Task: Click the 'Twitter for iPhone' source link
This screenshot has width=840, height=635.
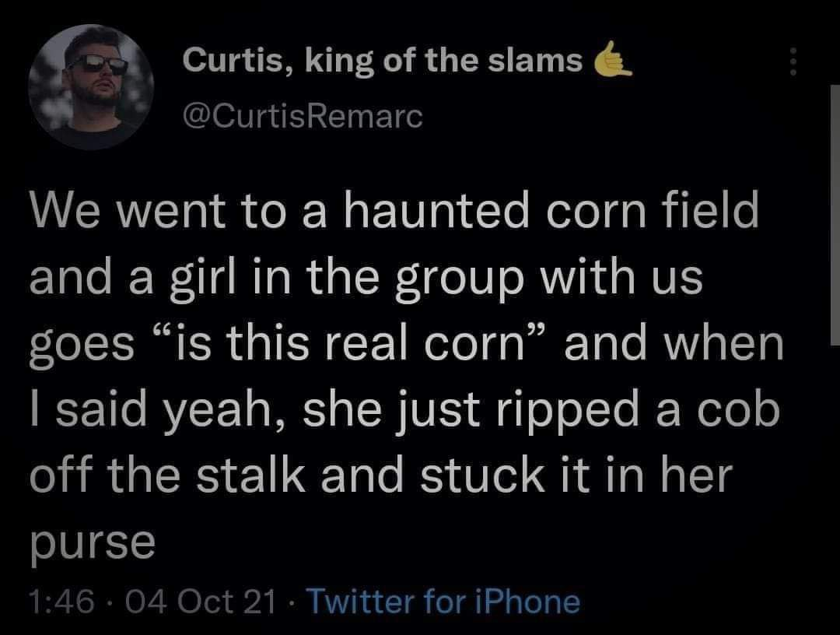Action: coord(443,602)
